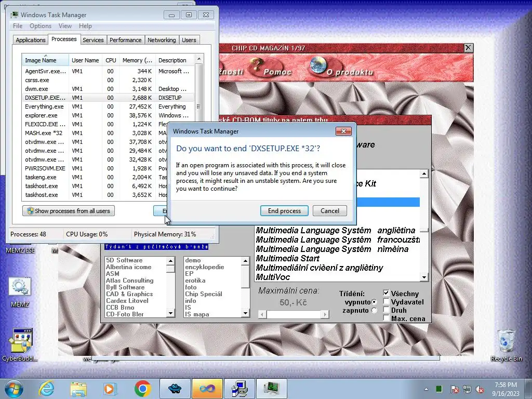
Task: Select 5D Software in publisher list
Action: pyautogui.click(x=124, y=260)
